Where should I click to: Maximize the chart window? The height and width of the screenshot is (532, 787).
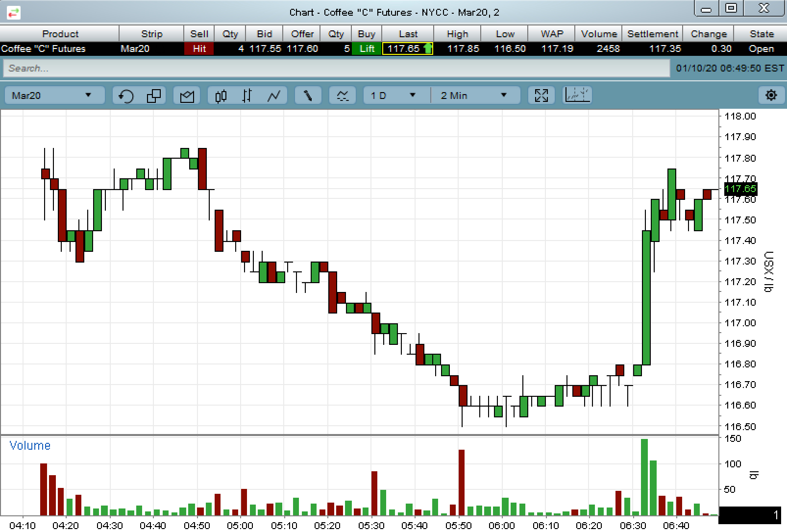tap(731, 8)
